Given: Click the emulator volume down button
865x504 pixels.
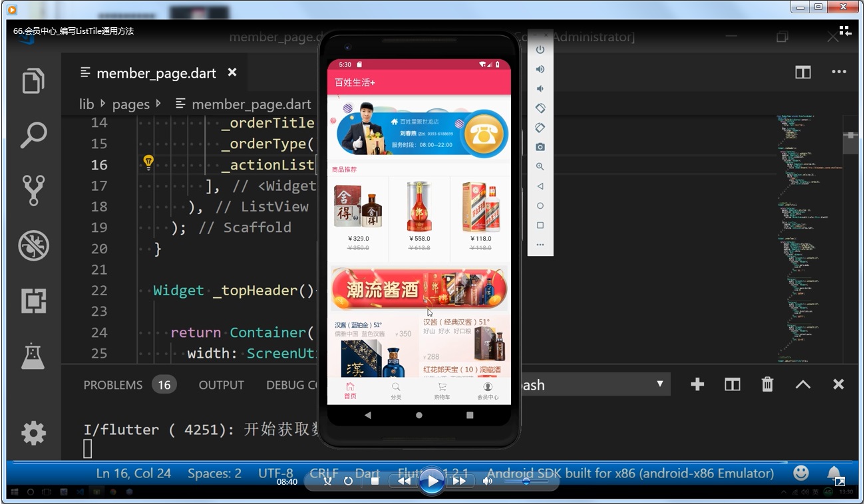Looking at the screenshot, I should [x=540, y=88].
